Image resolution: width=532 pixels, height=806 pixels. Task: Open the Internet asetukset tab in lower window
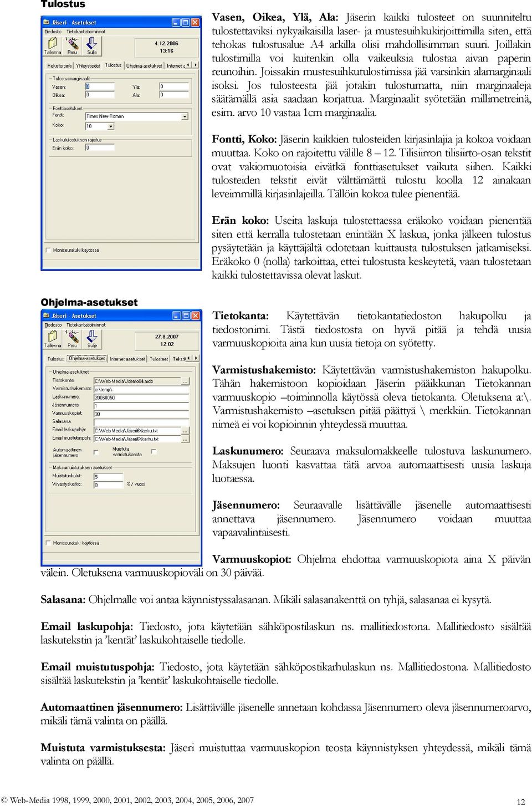[127, 359]
